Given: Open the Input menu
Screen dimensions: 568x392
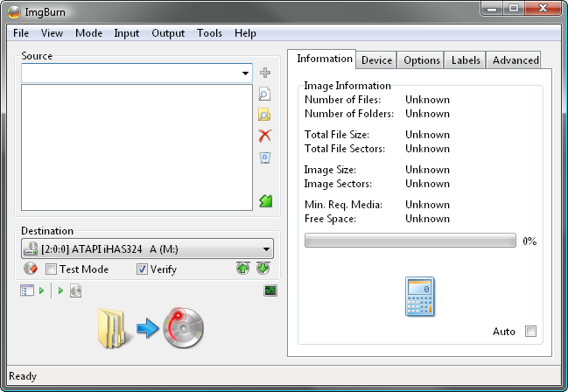Looking at the screenshot, I should click(127, 33).
